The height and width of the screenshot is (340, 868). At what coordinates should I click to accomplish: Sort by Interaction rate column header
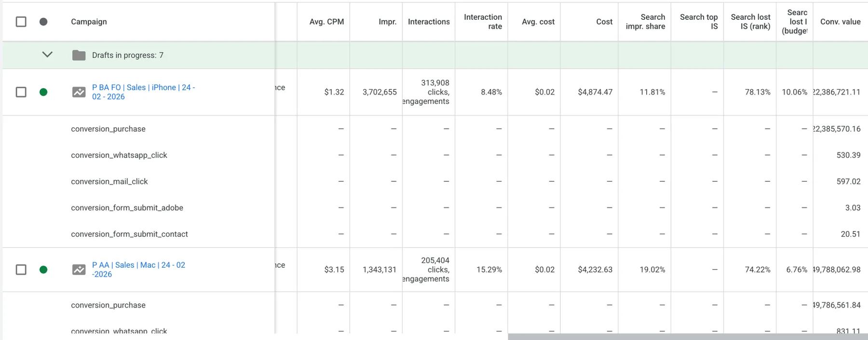point(483,22)
